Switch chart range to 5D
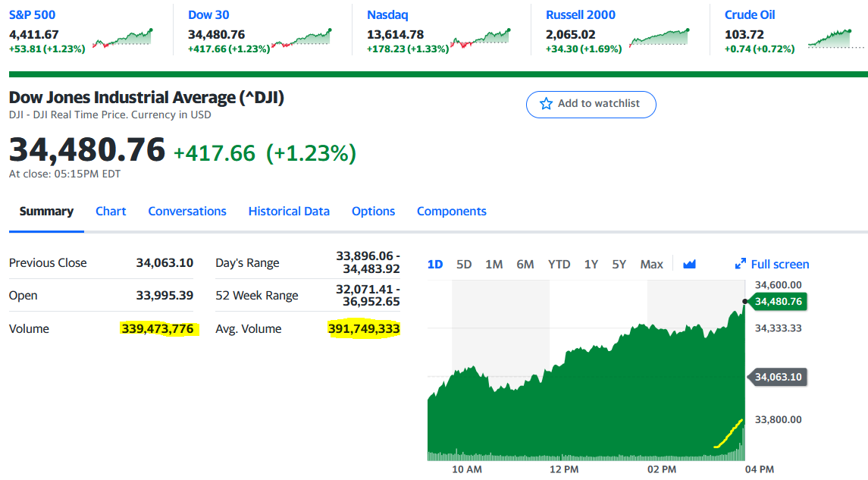Screen dimensions: 868x480 464,264
